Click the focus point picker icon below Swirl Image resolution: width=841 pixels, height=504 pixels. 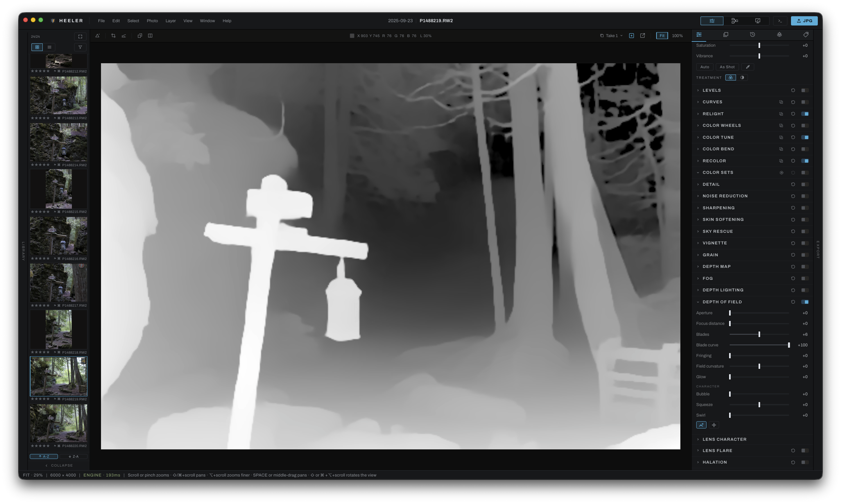click(x=713, y=425)
